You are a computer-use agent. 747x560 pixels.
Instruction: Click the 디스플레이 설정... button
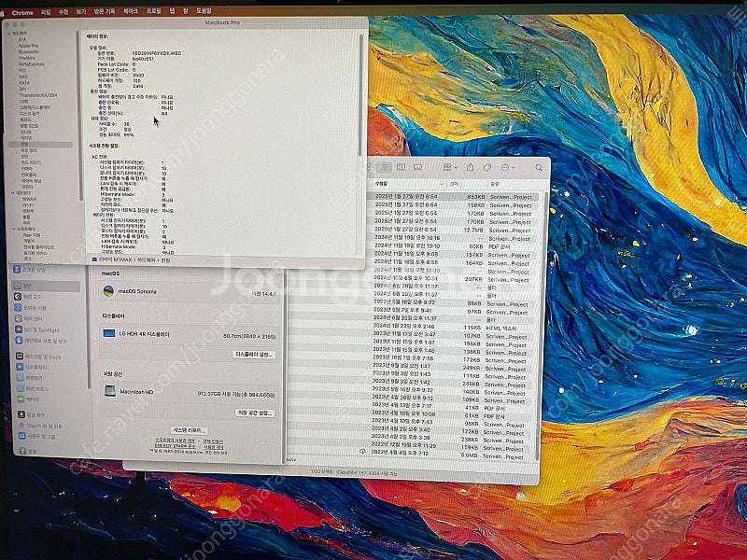point(254,355)
